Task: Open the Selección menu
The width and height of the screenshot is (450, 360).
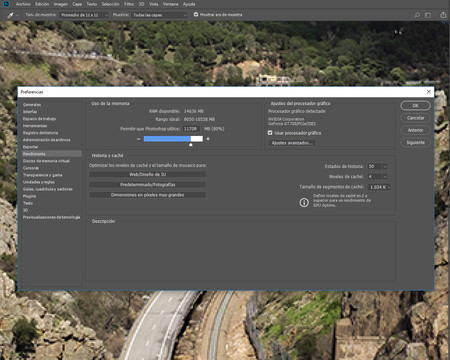Action: pos(110,4)
